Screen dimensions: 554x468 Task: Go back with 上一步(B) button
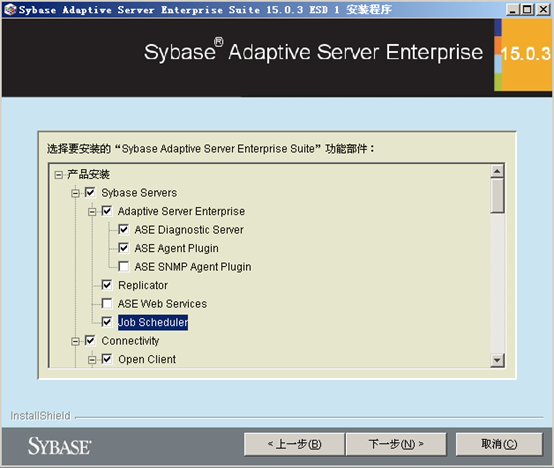pyautogui.click(x=294, y=444)
